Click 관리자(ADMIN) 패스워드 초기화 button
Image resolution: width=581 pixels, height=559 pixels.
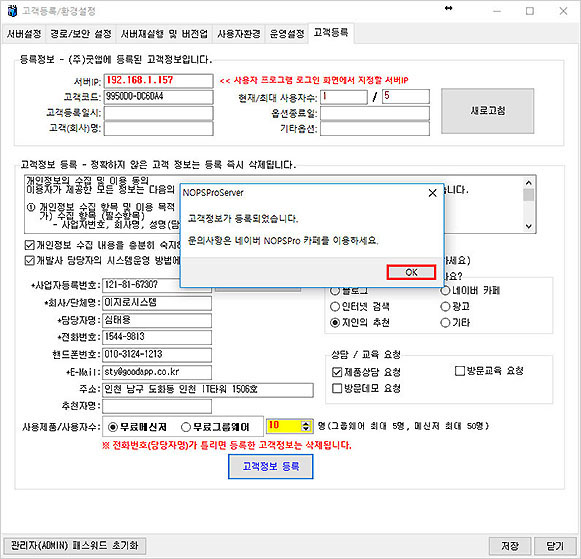(x=74, y=546)
